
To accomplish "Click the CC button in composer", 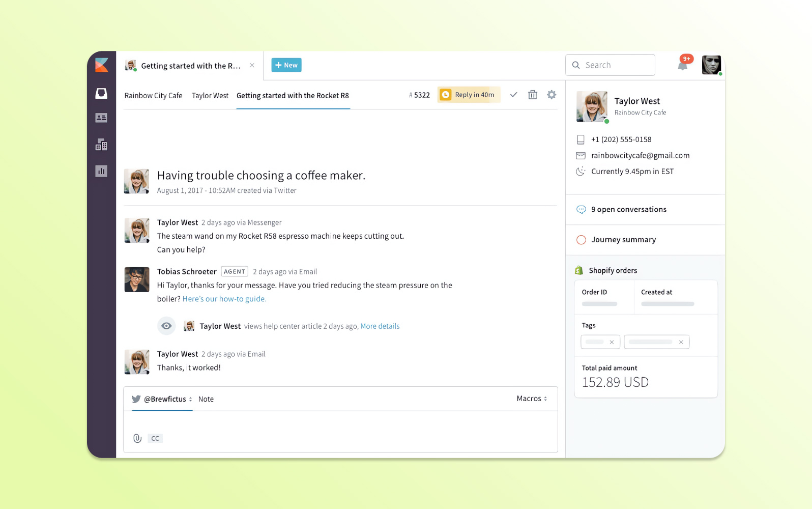I will [155, 438].
